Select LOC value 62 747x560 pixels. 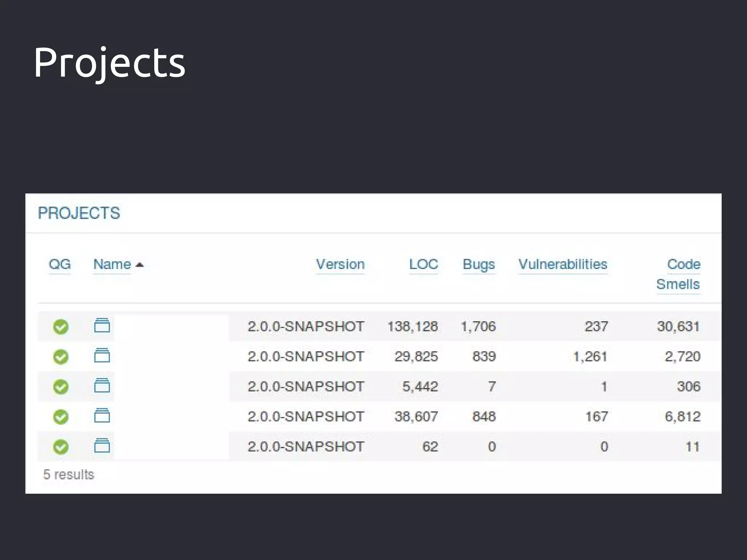pos(430,447)
